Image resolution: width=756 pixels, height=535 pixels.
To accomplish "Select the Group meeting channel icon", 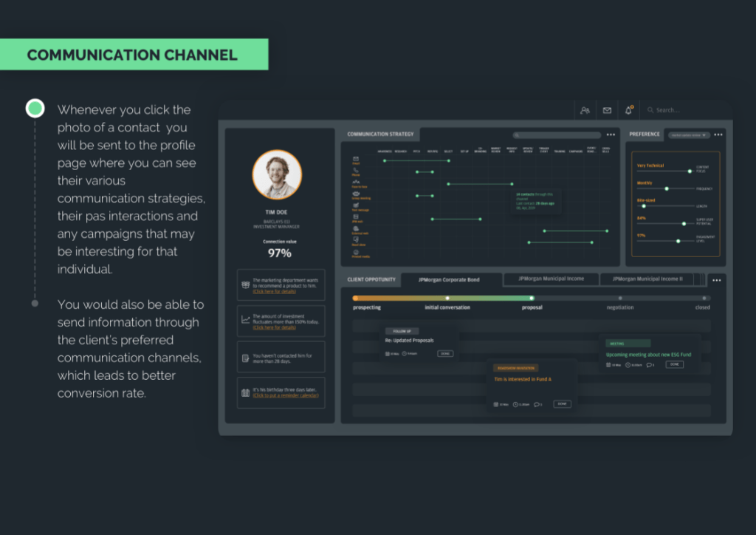I will (356, 194).
